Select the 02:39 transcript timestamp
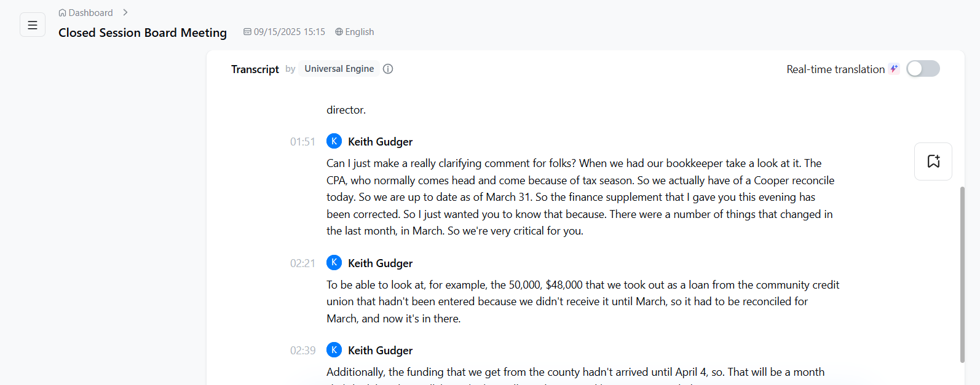The height and width of the screenshot is (385, 980). point(302,351)
